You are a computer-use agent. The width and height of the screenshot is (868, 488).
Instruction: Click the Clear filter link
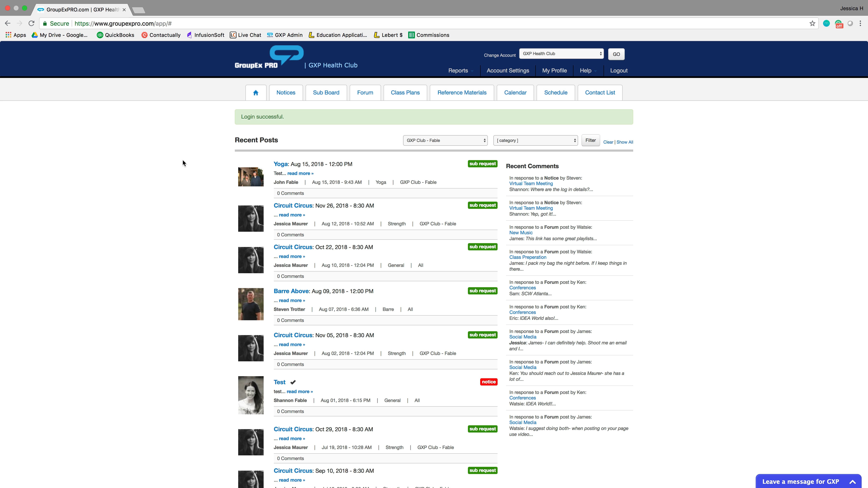pyautogui.click(x=608, y=142)
